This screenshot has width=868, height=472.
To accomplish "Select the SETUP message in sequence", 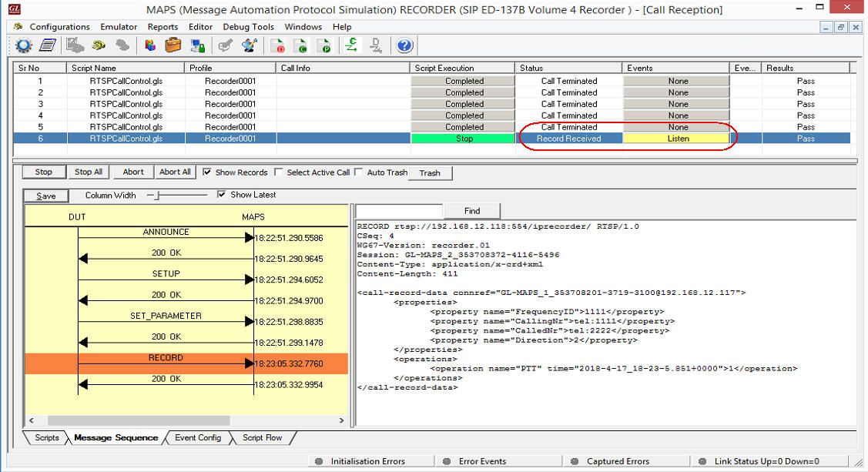I will pos(166,274).
